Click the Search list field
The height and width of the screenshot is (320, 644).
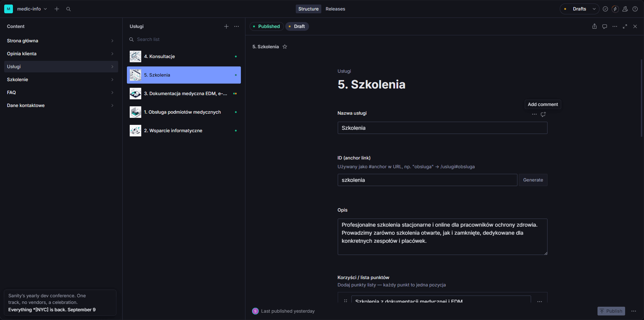[184, 40]
